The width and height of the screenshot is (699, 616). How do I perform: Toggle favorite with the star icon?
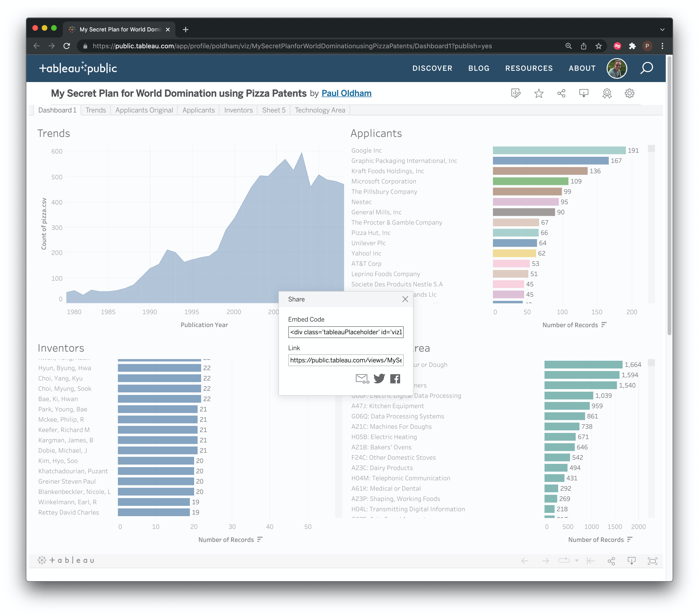539,93
